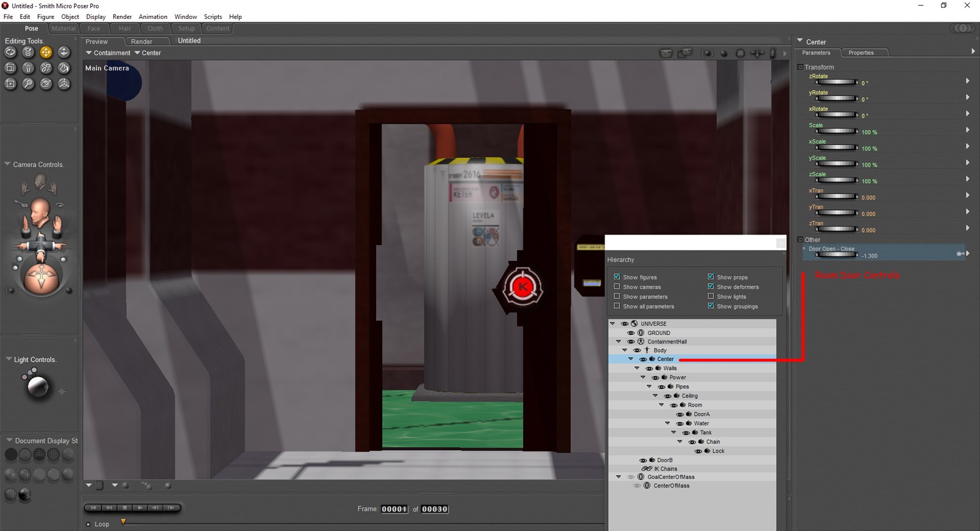Open the Scripts menu
The image size is (980, 531).
[213, 17]
